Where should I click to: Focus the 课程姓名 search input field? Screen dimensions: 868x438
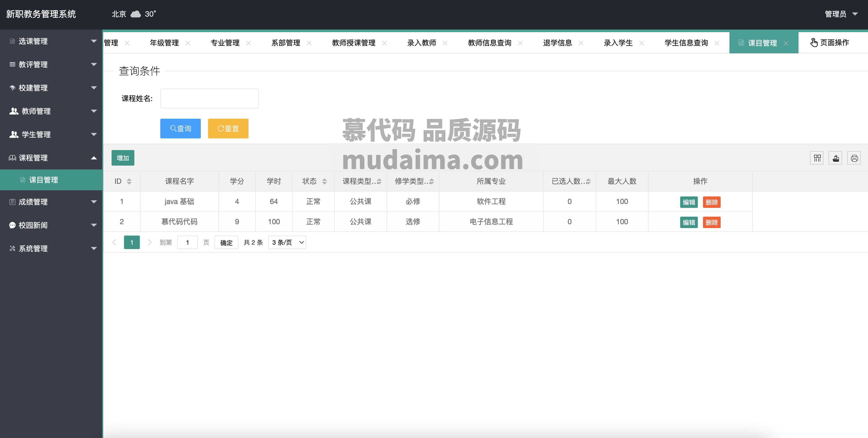pos(210,99)
